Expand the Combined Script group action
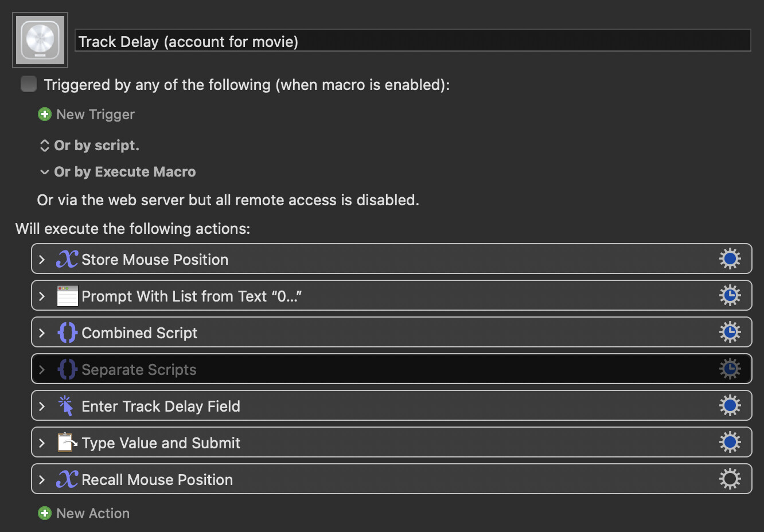This screenshot has height=532, width=764. [42, 333]
